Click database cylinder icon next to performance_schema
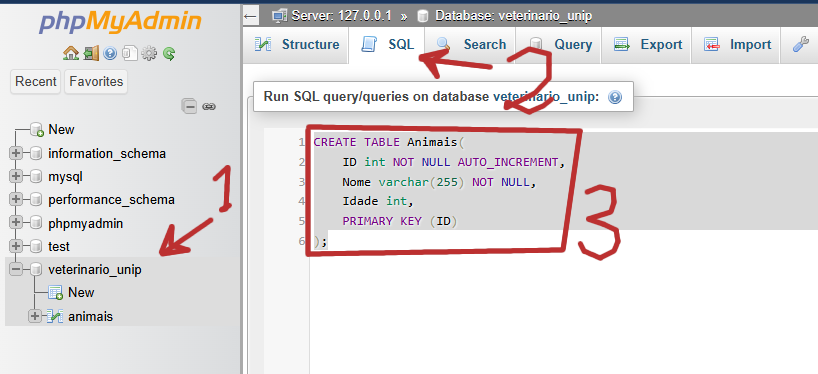 (35, 199)
